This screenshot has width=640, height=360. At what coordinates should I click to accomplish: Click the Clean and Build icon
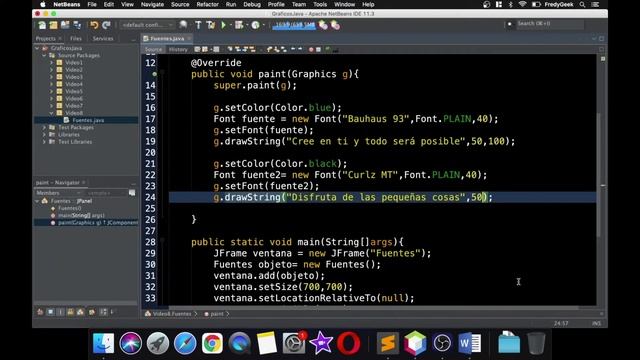coord(211,25)
